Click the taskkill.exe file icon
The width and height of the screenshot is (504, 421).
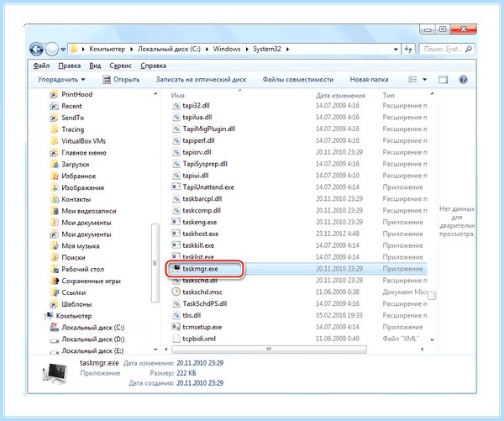(176, 245)
